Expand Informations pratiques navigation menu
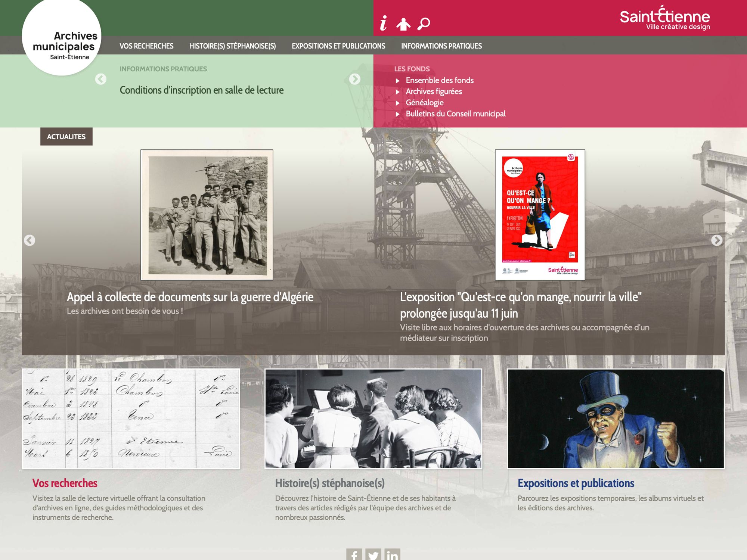Image resolution: width=747 pixels, height=560 pixels. click(441, 46)
